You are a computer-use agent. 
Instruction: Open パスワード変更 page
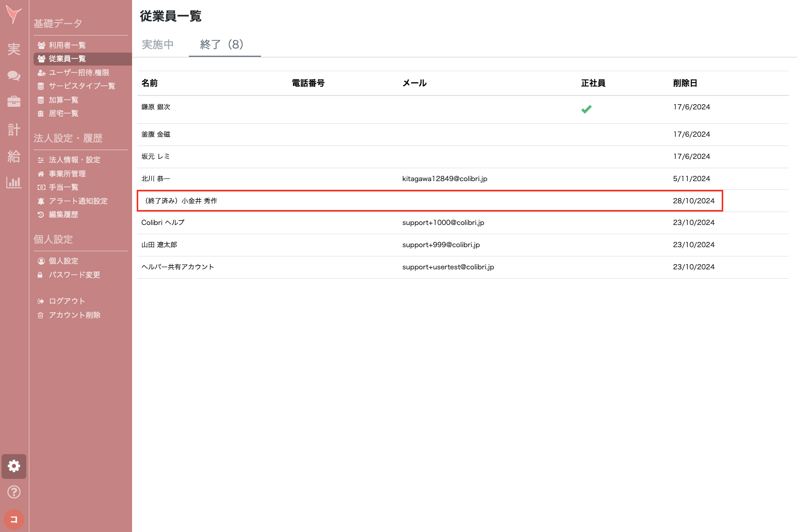coord(74,275)
